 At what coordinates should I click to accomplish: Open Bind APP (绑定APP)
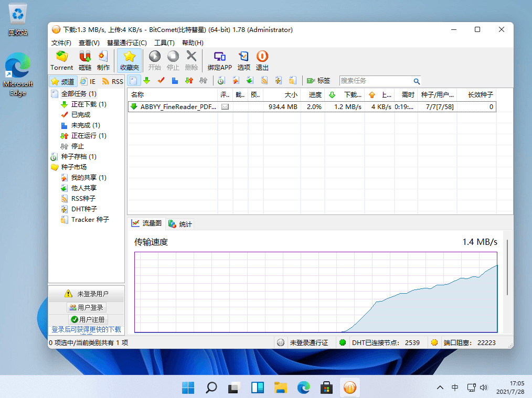[219, 60]
